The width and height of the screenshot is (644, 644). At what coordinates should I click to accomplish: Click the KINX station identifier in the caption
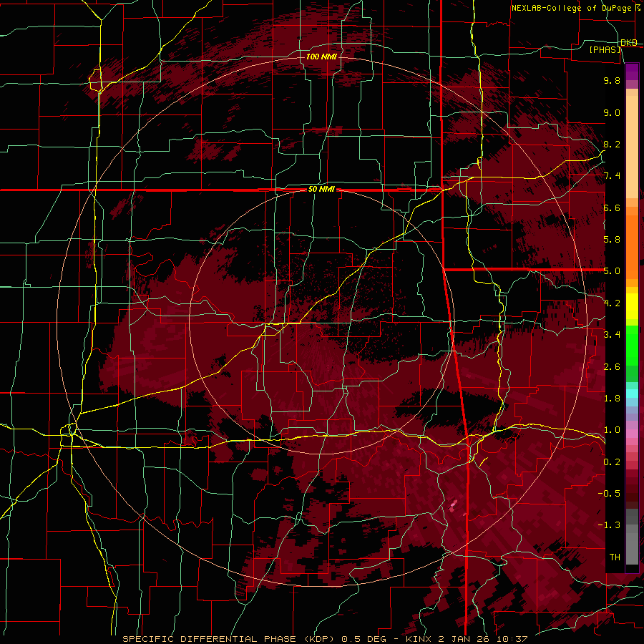pyautogui.click(x=419, y=639)
